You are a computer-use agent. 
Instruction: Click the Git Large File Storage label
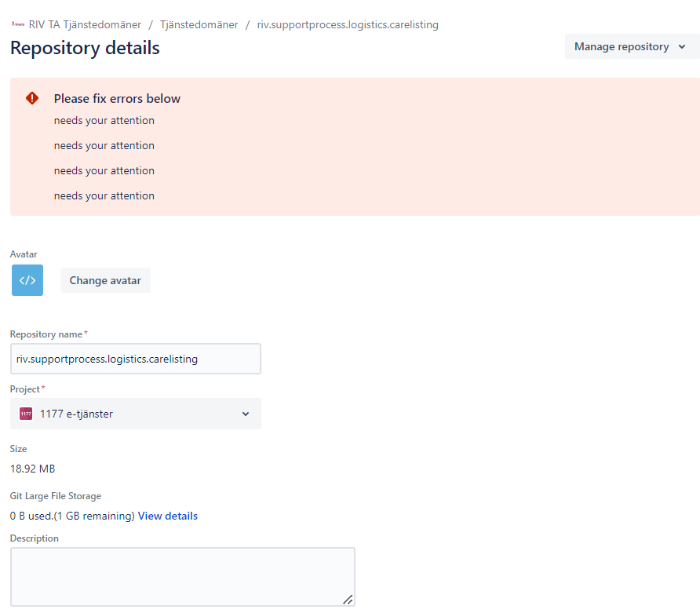pyautogui.click(x=56, y=496)
